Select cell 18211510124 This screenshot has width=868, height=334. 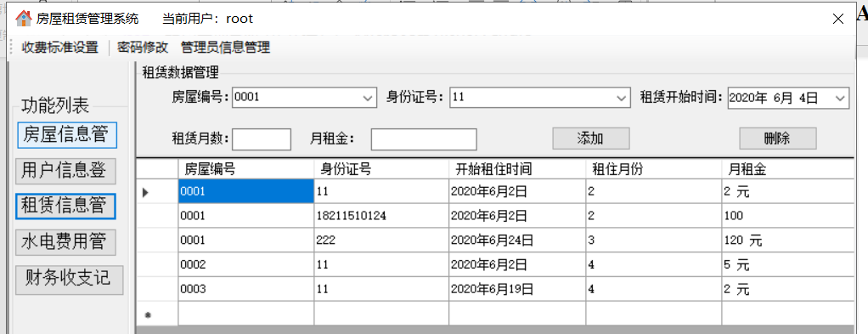pos(381,216)
